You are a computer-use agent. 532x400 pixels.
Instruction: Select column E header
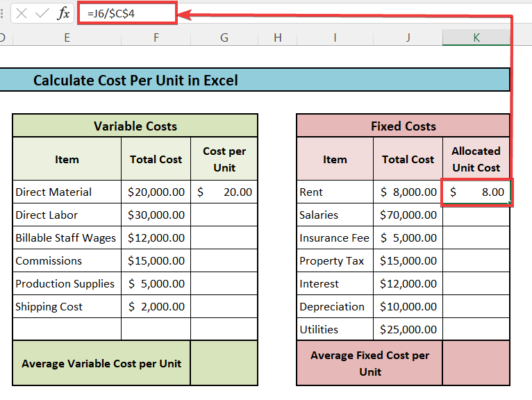[67, 37]
